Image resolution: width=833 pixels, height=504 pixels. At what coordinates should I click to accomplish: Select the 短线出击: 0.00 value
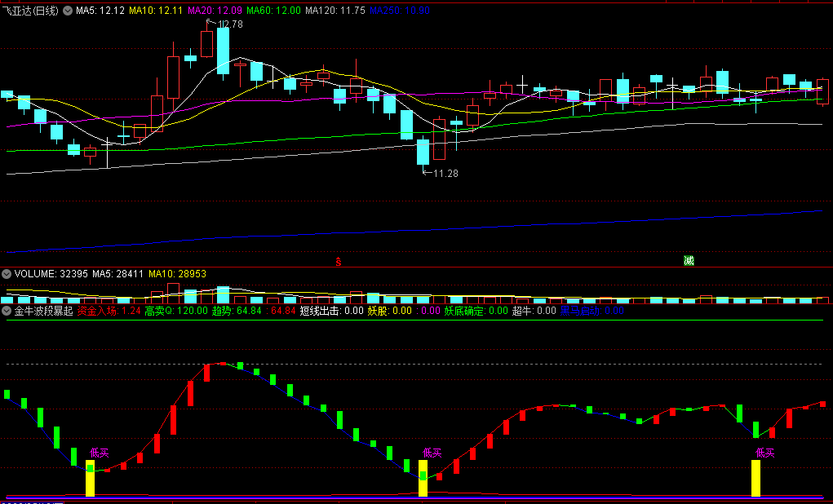click(x=331, y=311)
